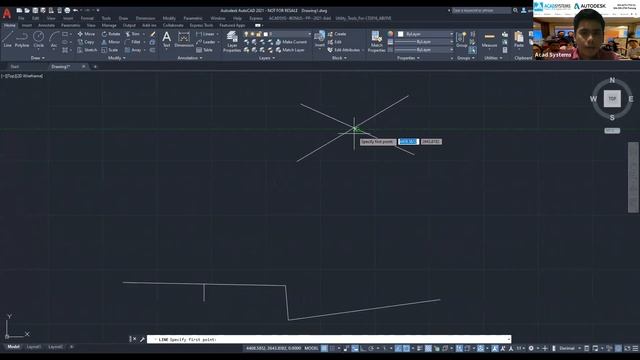Expand the Block panel dropdown
The image size is (640, 360).
point(339,58)
